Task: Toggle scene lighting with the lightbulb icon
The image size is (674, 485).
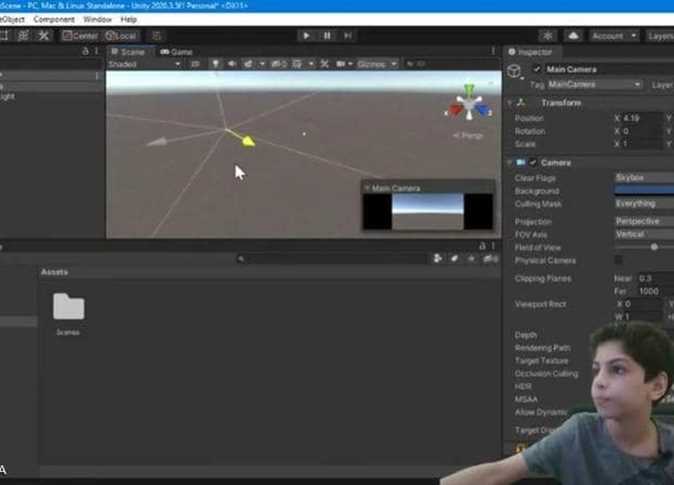Action: coord(215,64)
